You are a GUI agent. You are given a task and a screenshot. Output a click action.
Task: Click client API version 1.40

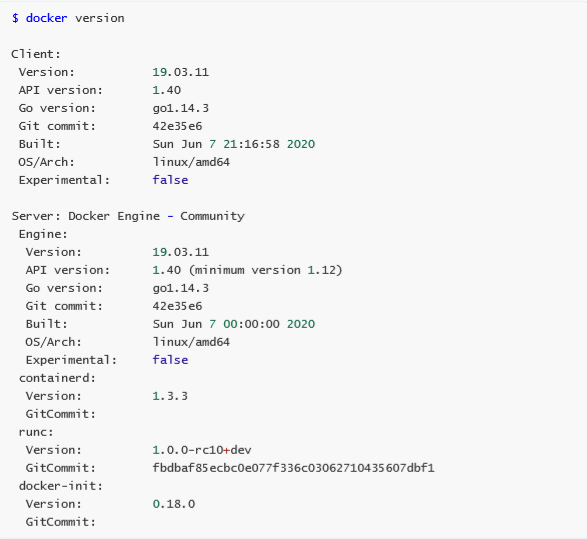coord(167,90)
